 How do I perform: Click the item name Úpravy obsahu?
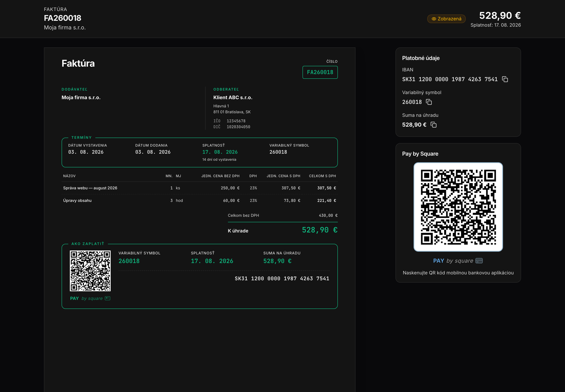pyautogui.click(x=77, y=201)
